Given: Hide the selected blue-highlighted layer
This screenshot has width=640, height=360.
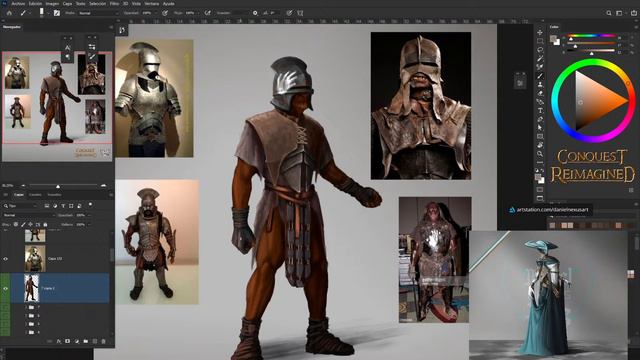Looking at the screenshot, I should click(6, 289).
